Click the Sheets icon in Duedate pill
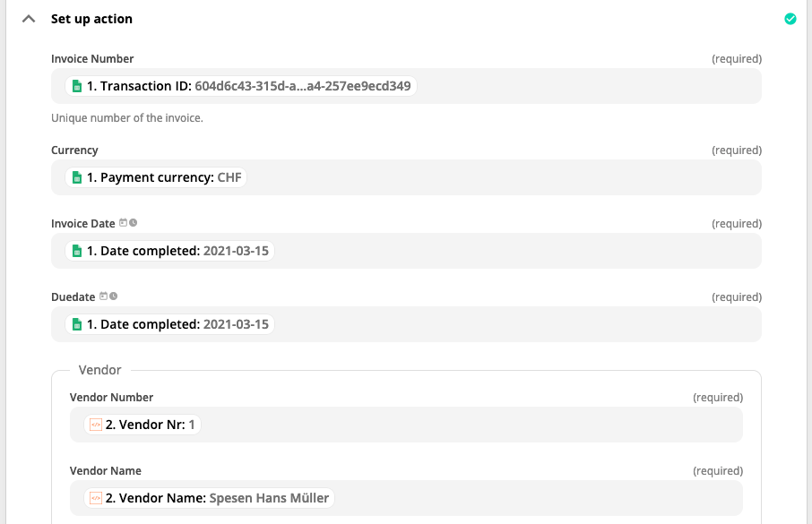Viewport: 812px width, 524px height. (77, 324)
